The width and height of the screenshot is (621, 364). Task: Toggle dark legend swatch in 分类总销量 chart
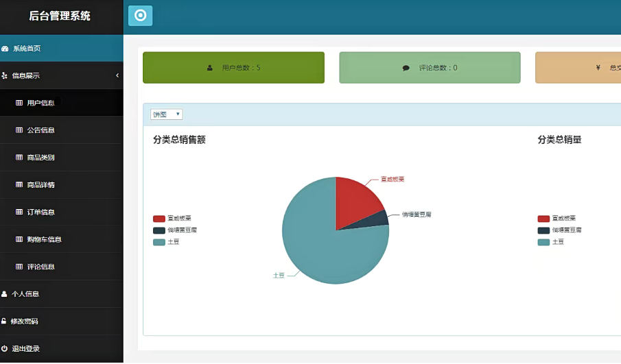coord(543,230)
